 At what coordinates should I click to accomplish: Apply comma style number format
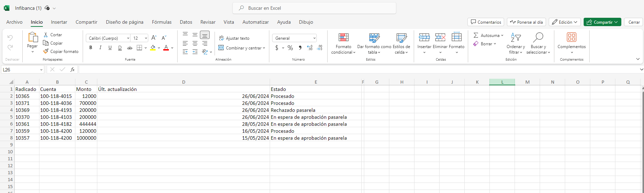coord(300,48)
